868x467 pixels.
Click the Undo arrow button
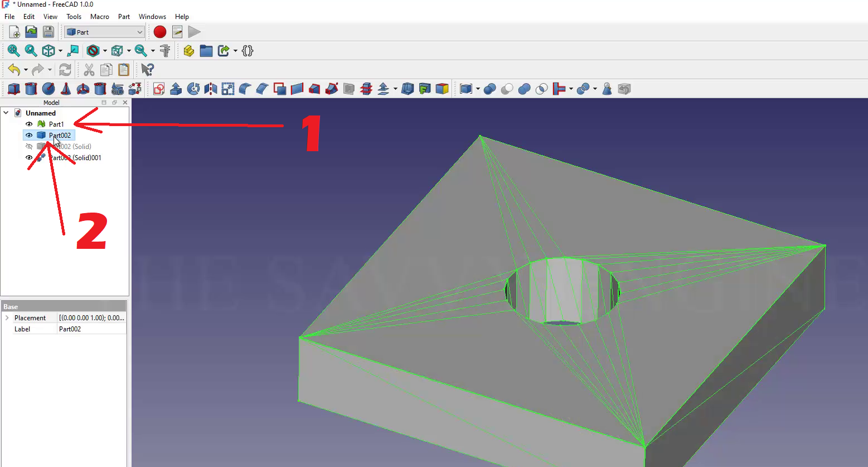[x=14, y=70]
